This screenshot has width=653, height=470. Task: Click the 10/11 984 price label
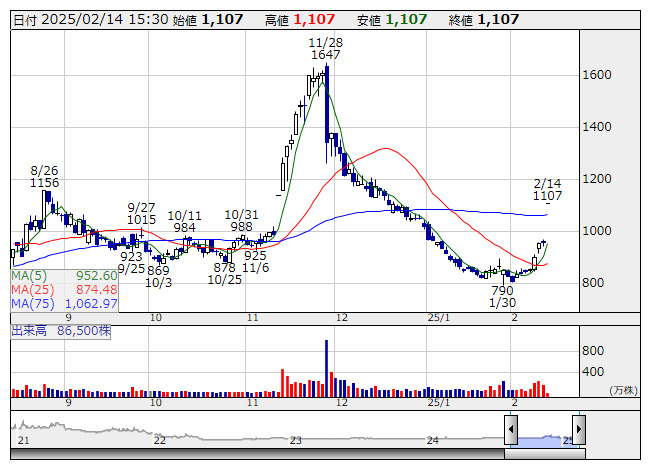(184, 221)
